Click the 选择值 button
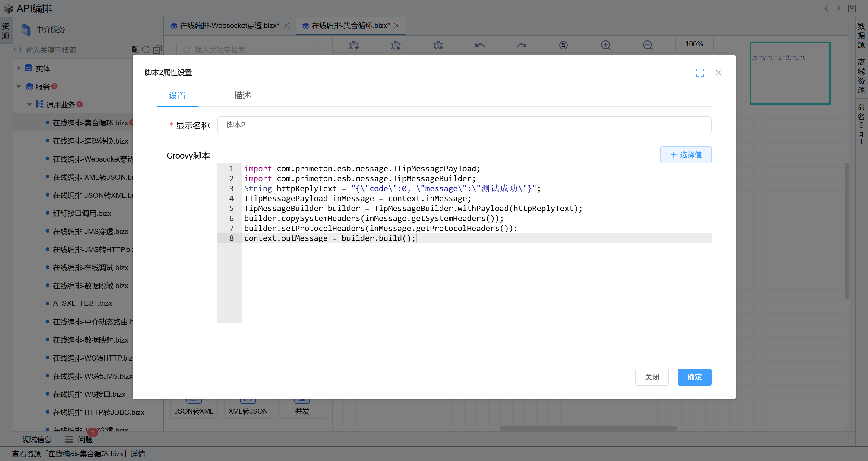This screenshot has width=868, height=461. click(x=685, y=155)
